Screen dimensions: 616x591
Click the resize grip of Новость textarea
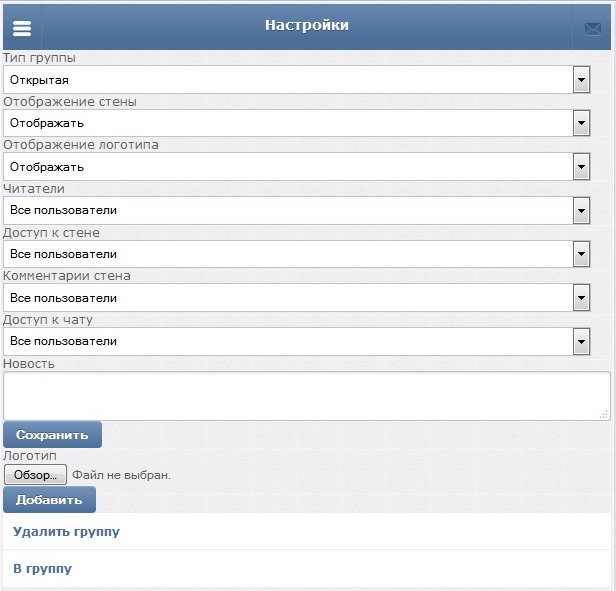point(604,415)
